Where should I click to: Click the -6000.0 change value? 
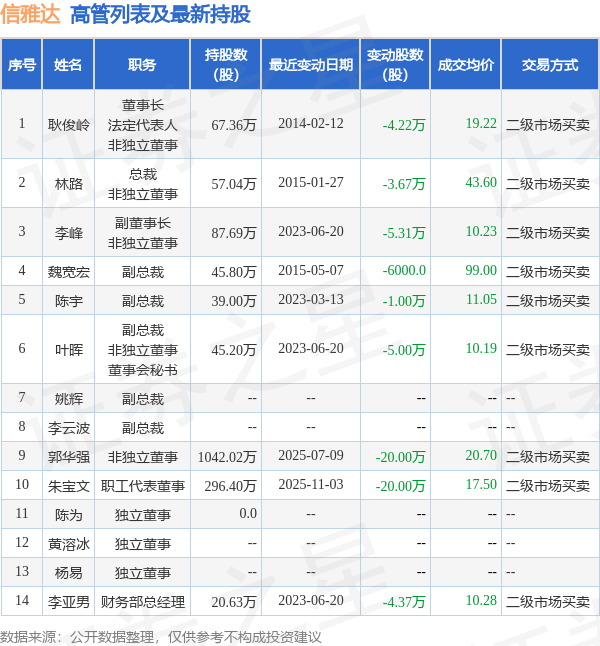pos(404,270)
